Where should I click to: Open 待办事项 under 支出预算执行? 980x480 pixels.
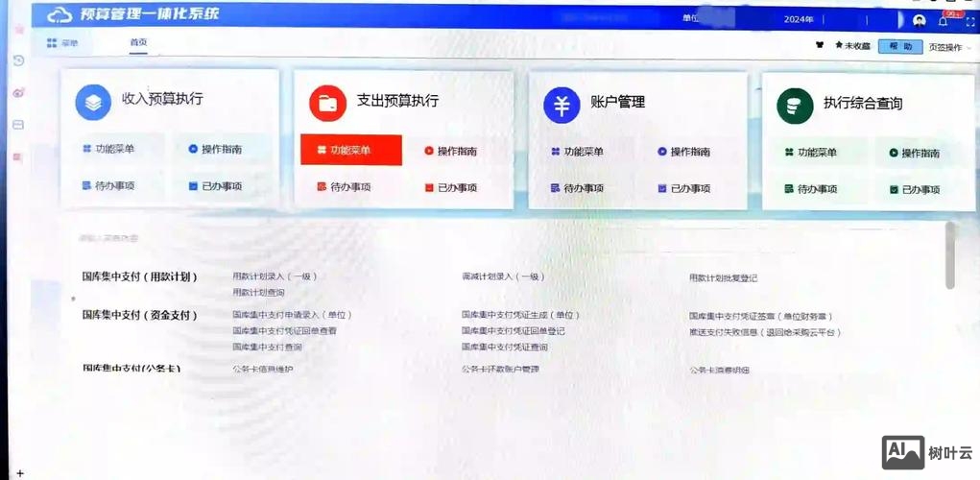click(344, 187)
